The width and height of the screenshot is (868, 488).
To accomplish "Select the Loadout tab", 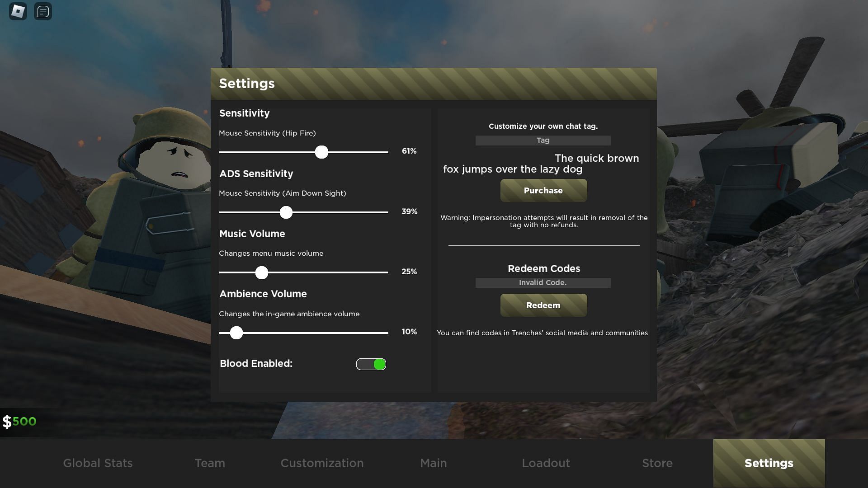I will pos(546,464).
